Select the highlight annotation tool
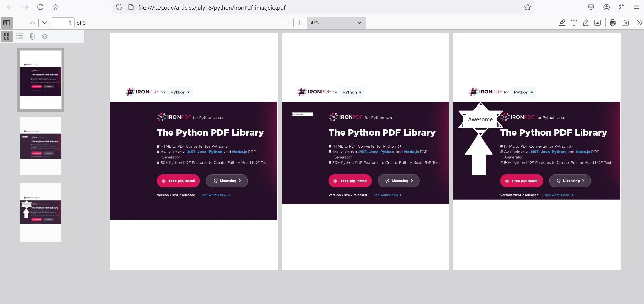The image size is (644, 304). tap(562, 23)
